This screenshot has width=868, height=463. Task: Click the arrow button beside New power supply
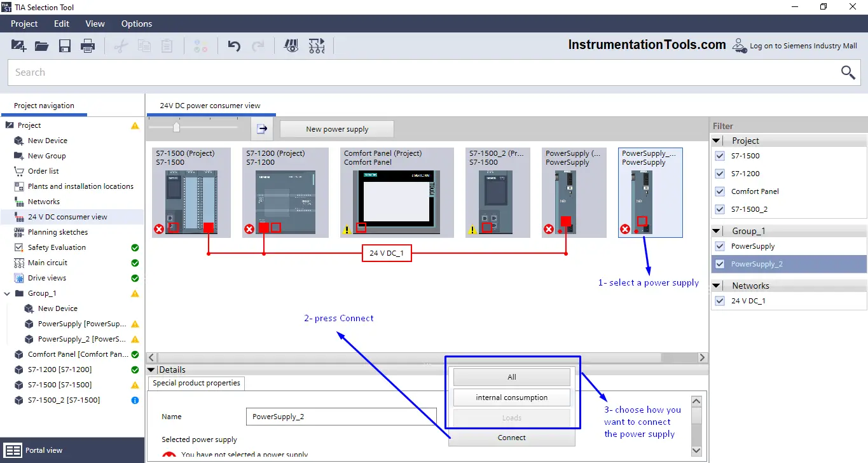pyautogui.click(x=262, y=129)
